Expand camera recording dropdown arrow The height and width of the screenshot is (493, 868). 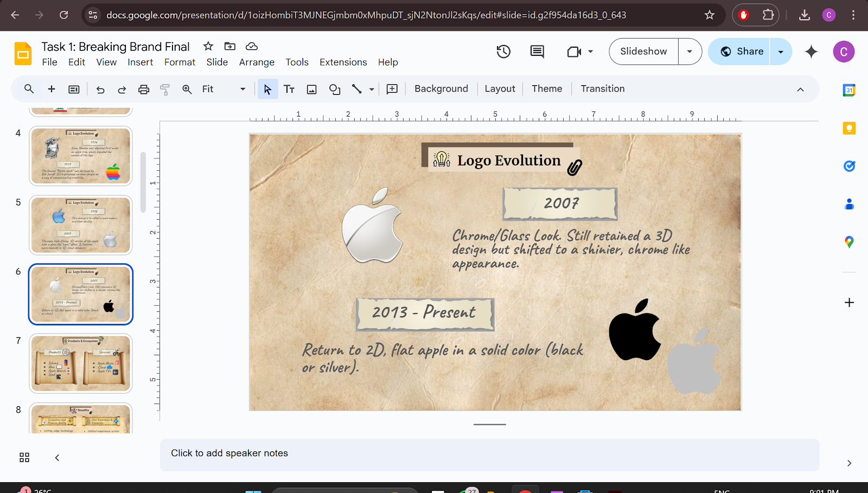(x=590, y=52)
